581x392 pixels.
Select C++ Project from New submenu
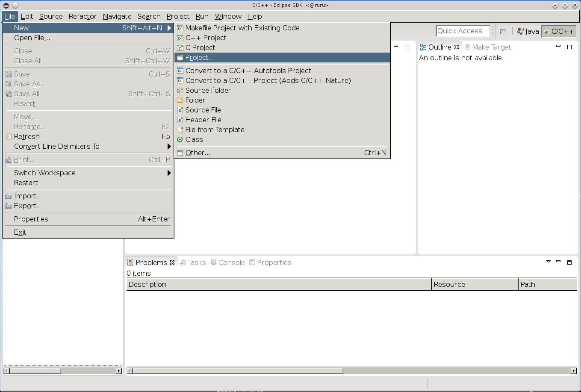(x=206, y=38)
